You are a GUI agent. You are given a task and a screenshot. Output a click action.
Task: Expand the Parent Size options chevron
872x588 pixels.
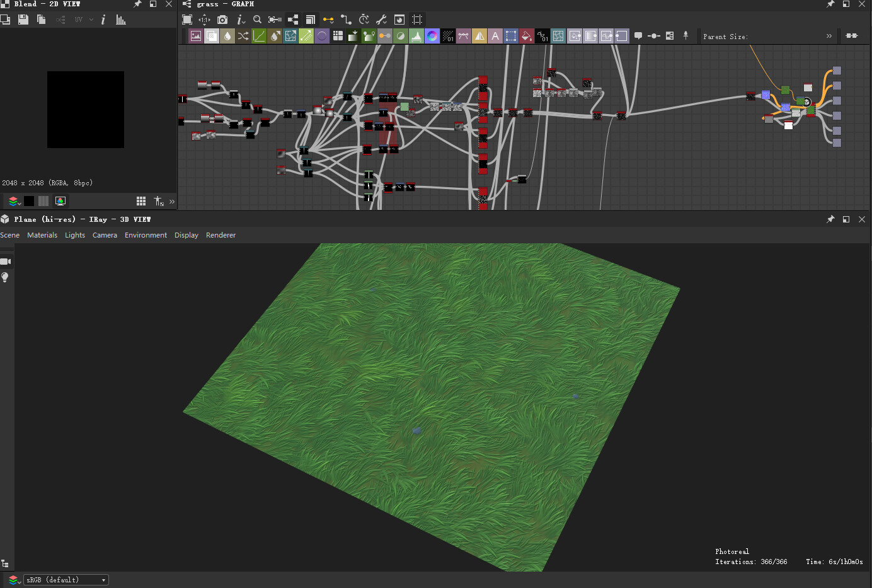pyautogui.click(x=829, y=36)
